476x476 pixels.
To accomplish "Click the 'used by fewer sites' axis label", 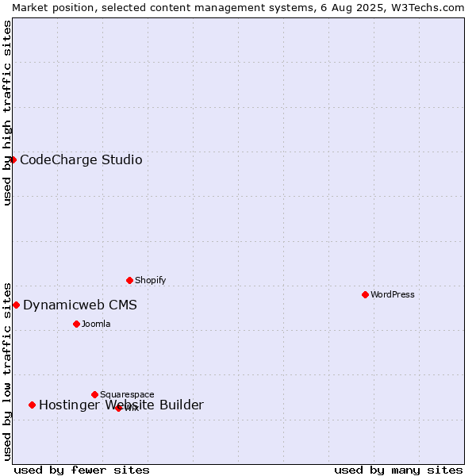I will pyautogui.click(x=82, y=470).
